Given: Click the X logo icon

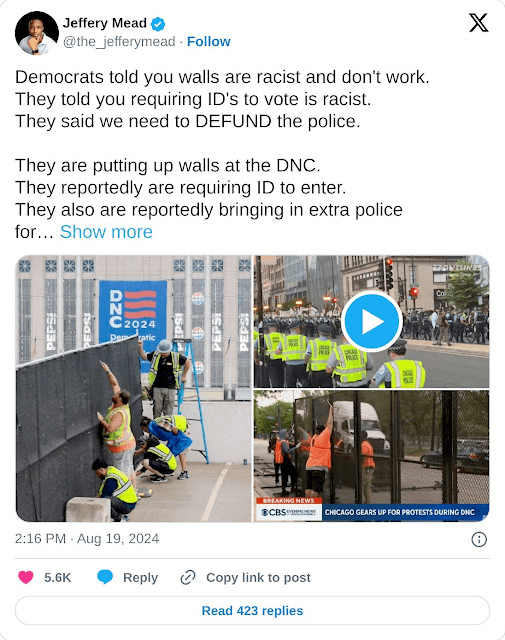Looking at the screenshot, I should click(478, 22).
